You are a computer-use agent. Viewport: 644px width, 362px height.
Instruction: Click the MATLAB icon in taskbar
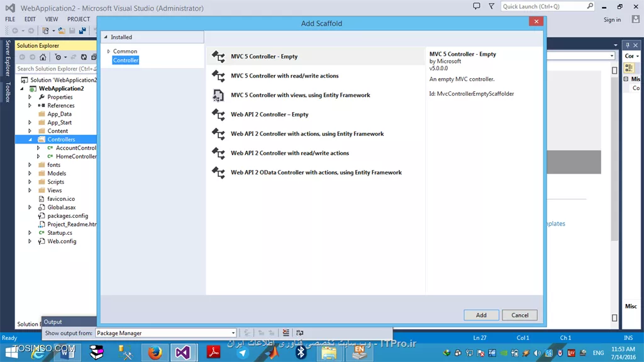pyautogui.click(x=272, y=353)
